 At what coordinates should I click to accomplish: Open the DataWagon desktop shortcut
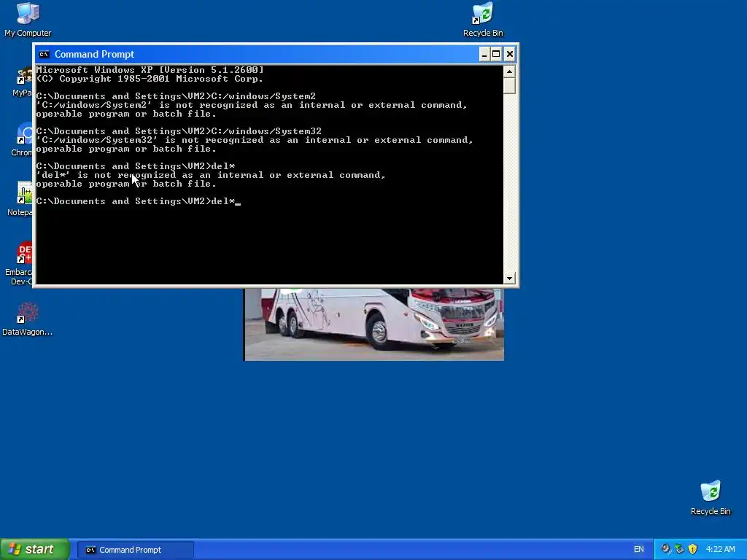pyautogui.click(x=27, y=319)
